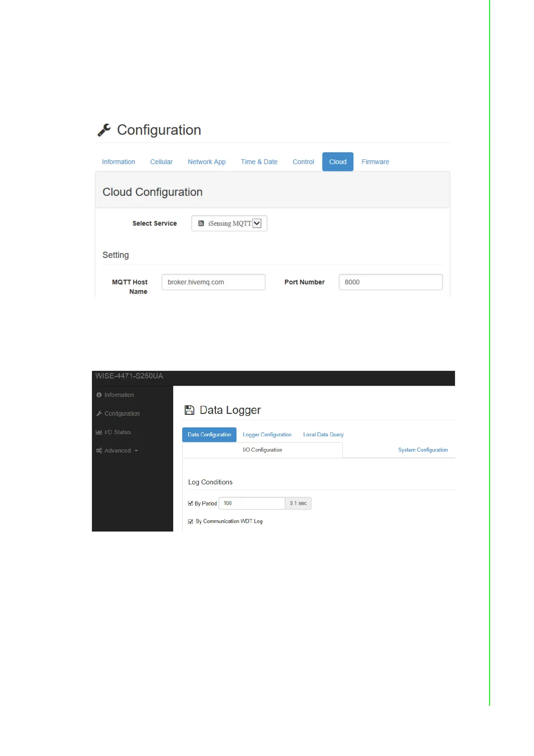Click the System Configuration link
The height and width of the screenshot is (756, 534).
point(423,450)
